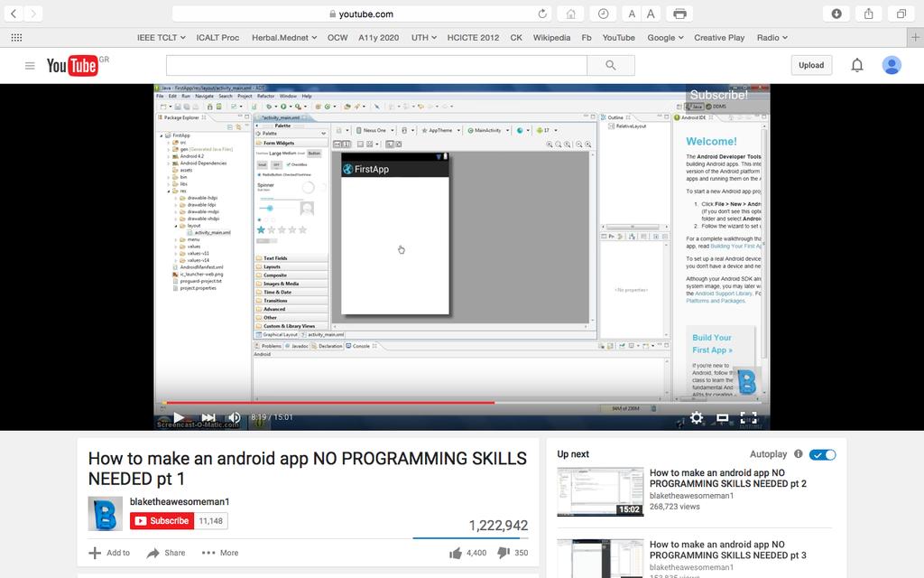The image size is (924, 578).
Task: Enter fullscreen video mode
Action: [748, 417]
